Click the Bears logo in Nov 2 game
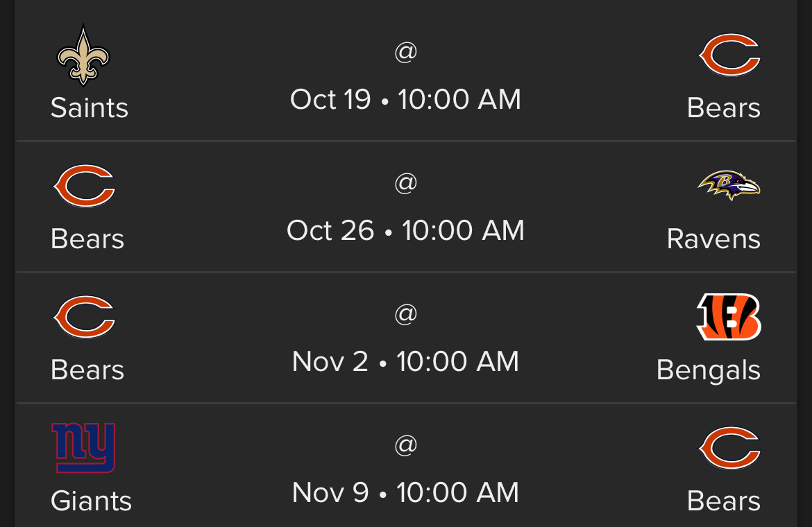 [84, 317]
